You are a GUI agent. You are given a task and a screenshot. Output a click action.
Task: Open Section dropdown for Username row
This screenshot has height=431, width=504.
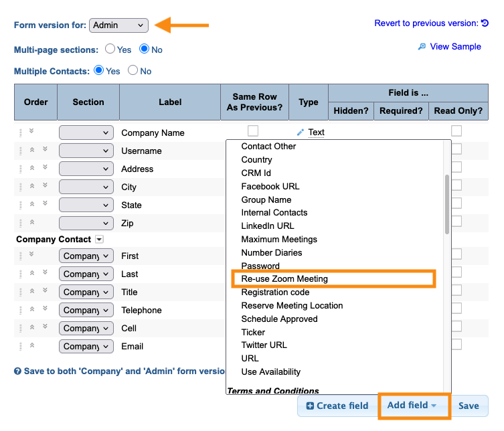[86, 151]
